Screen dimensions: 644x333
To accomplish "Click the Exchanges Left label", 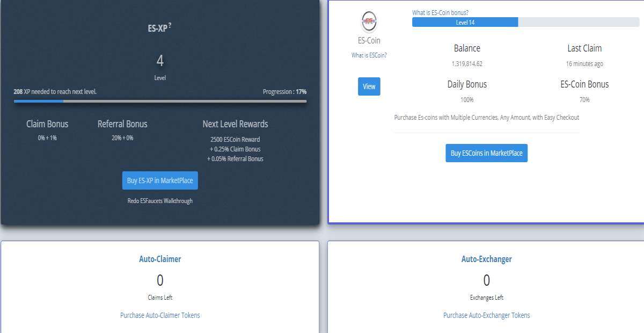I will 486,298.
